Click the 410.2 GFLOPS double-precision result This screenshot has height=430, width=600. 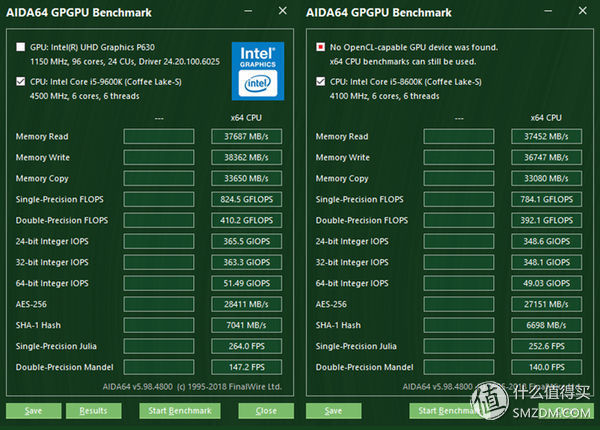[246, 220]
